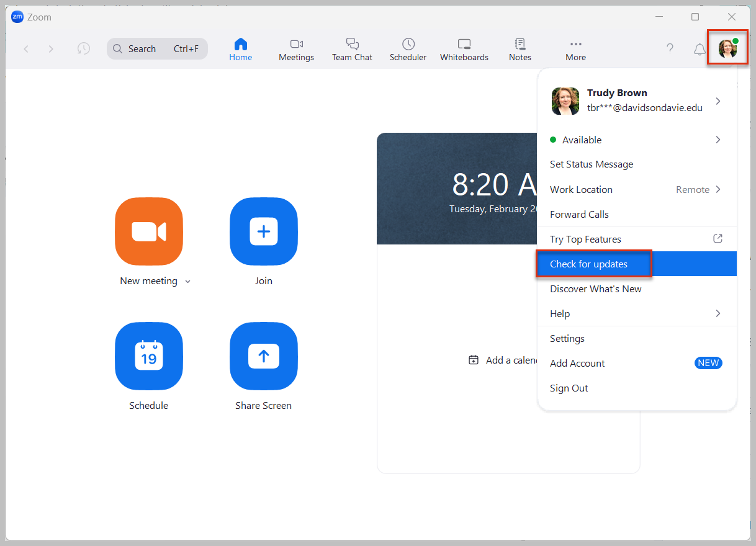Click the Share Screen arrow icon
Viewport: 756px width, 546px height.
(264, 356)
